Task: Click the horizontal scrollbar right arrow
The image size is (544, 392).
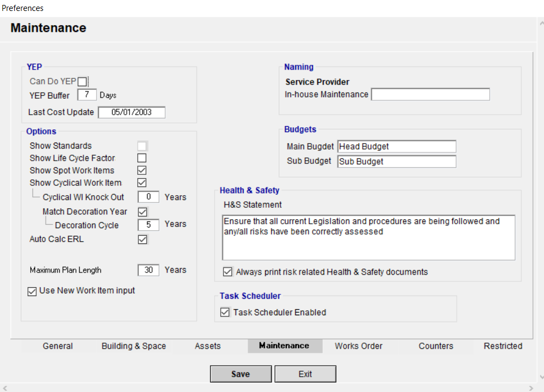Action: tap(531, 388)
